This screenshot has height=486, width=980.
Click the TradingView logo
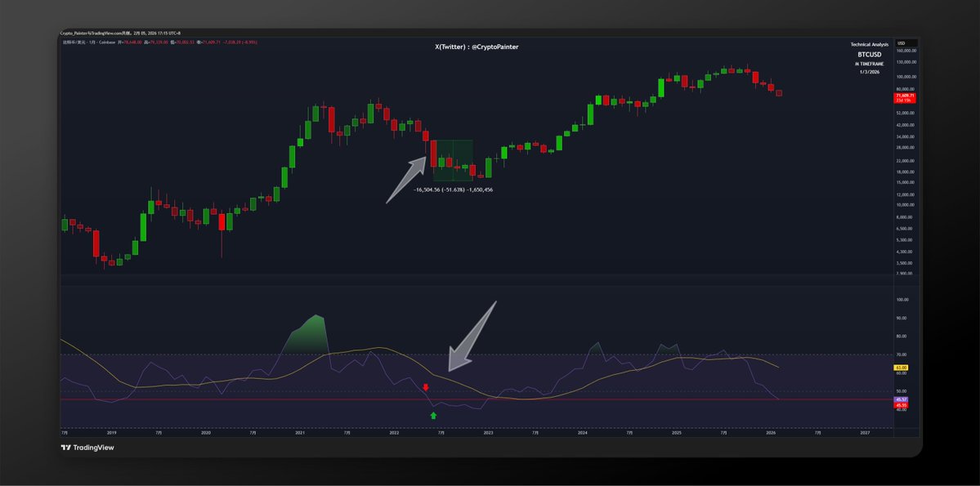(x=87, y=448)
